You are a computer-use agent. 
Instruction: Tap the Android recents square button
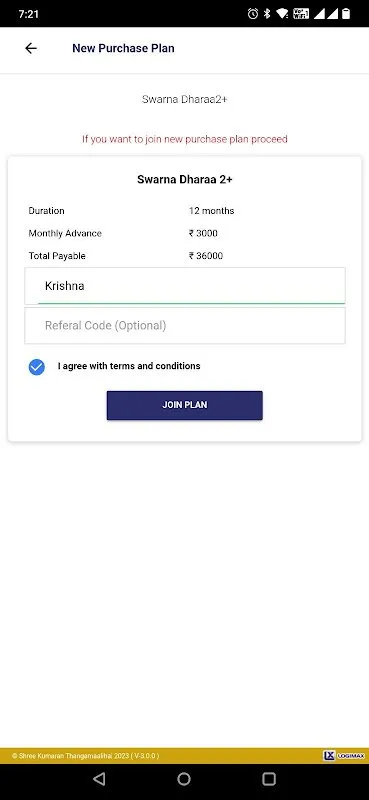click(x=269, y=779)
